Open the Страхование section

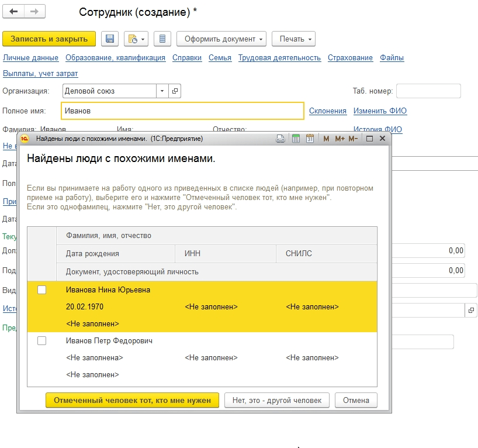350,58
